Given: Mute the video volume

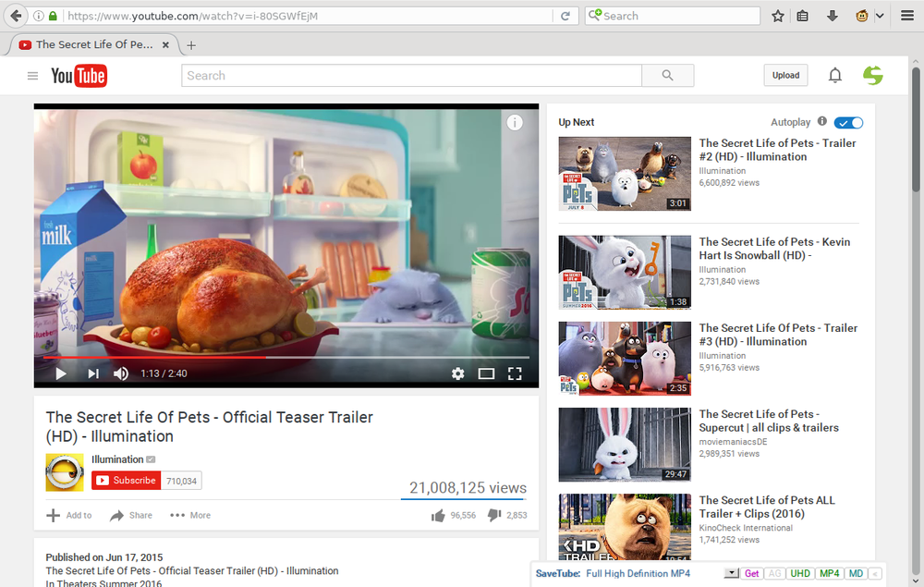Looking at the screenshot, I should (x=121, y=373).
